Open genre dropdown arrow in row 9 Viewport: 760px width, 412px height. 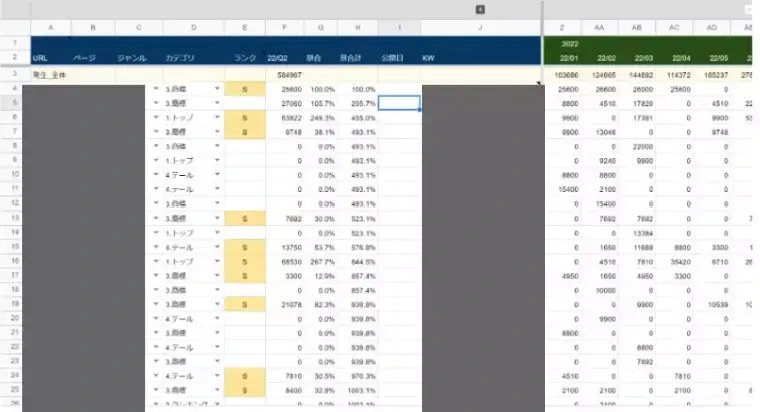click(x=156, y=160)
